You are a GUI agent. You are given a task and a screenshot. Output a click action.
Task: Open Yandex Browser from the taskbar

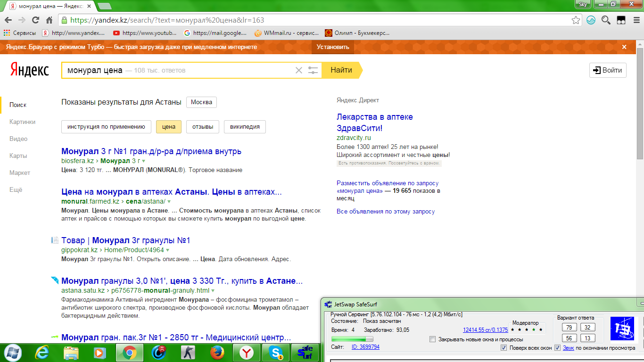click(x=246, y=353)
